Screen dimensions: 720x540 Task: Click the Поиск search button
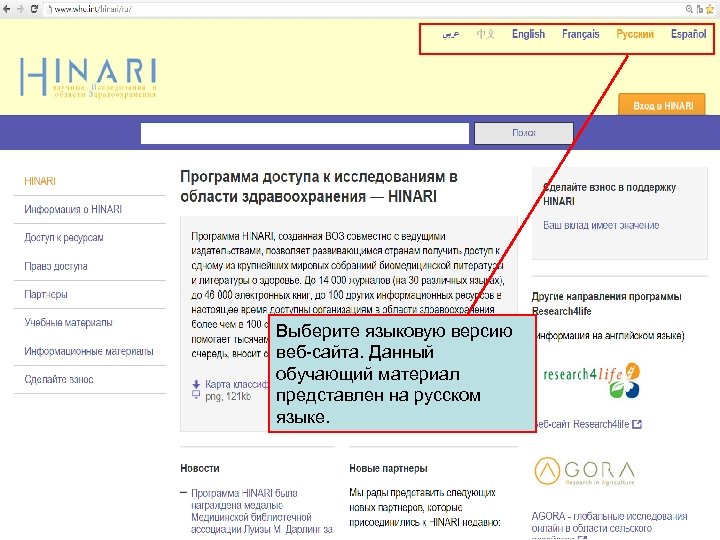point(524,133)
